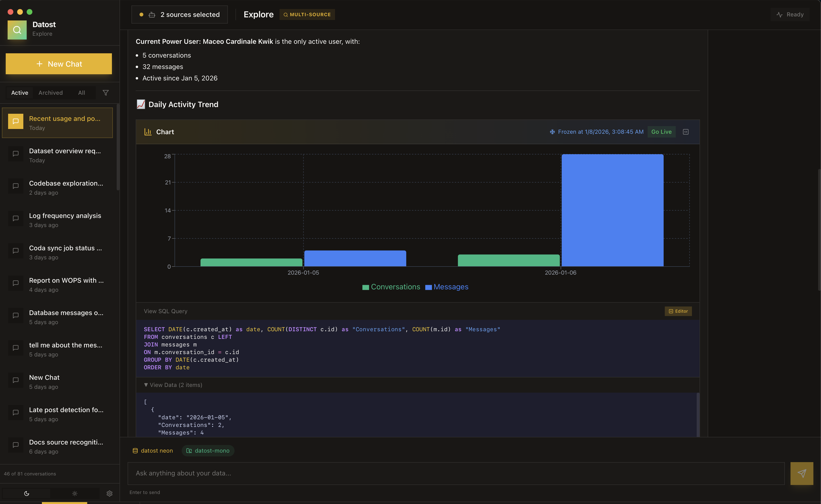The height and width of the screenshot is (504, 821).
Task: Click the filter funnel icon in sidebar
Action: tap(106, 93)
